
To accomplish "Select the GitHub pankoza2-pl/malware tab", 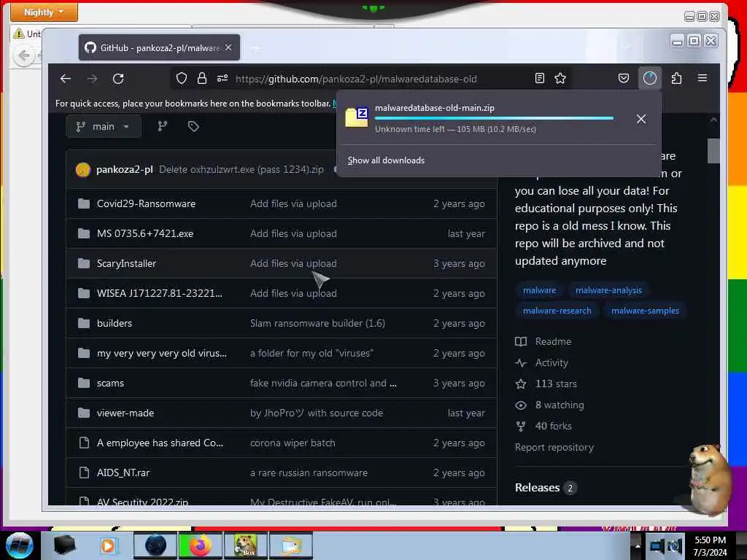I will tap(159, 47).
